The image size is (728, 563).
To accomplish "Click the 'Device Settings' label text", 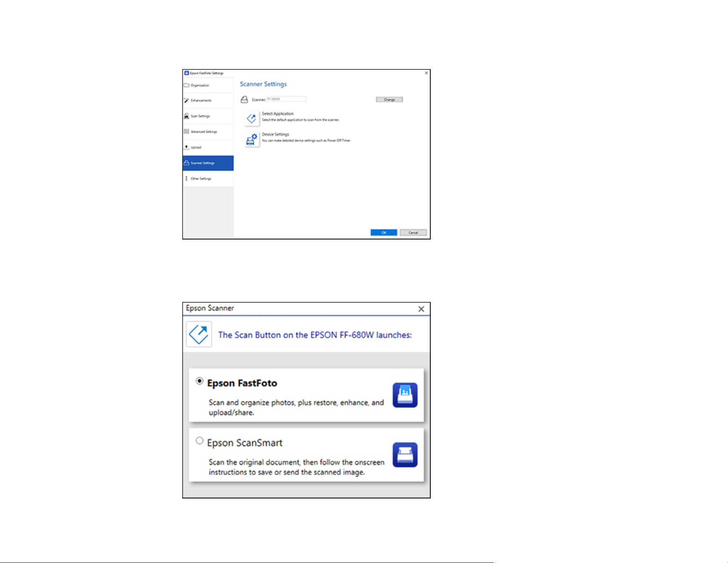I will tap(275, 134).
